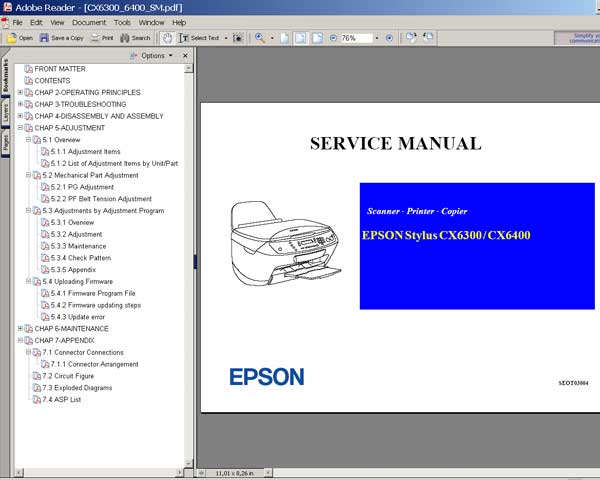This screenshot has height=480, width=600.
Task: Go to 7.3 Exploded Diagrams bookmark
Action: [x=77, y=388]
